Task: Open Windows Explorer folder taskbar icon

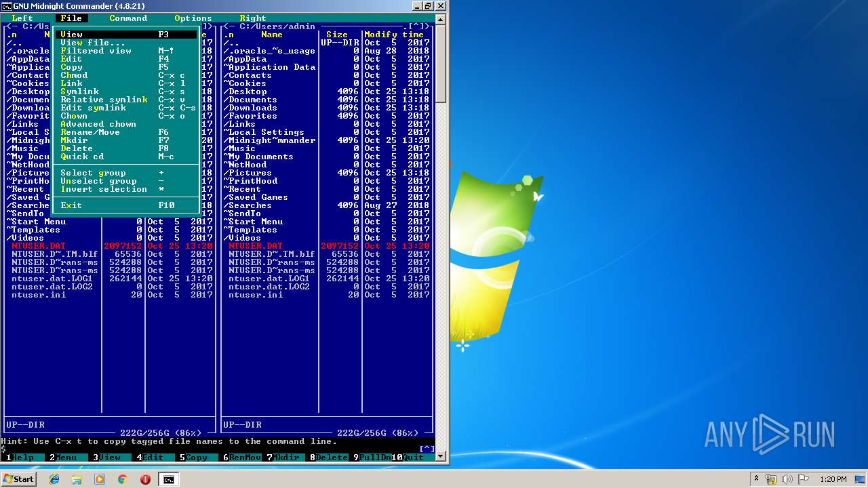Action: 77,479
